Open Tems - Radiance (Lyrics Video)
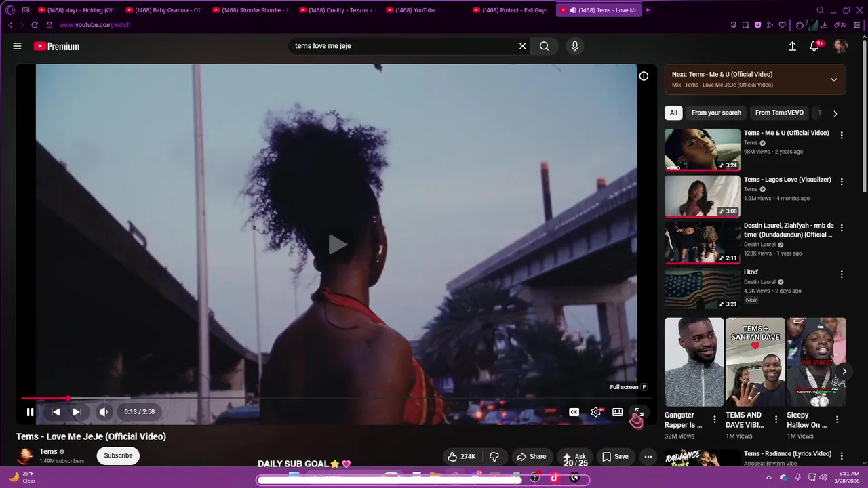This screenshot has height=488, width=868. pos(787,453)
